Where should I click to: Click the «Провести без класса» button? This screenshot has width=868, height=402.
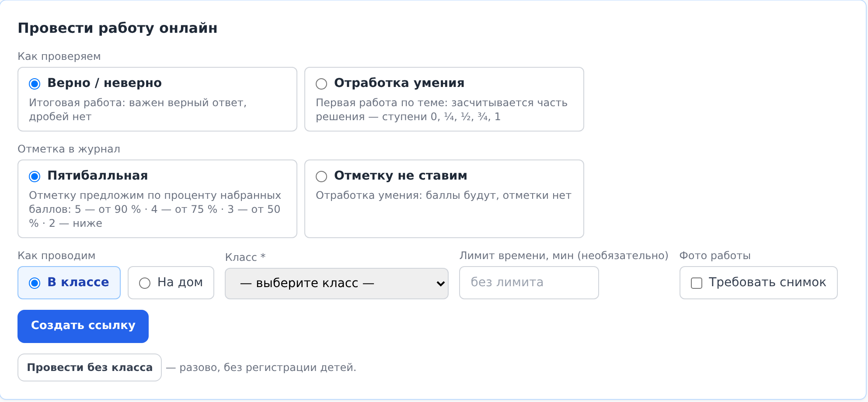pos(90,367)
